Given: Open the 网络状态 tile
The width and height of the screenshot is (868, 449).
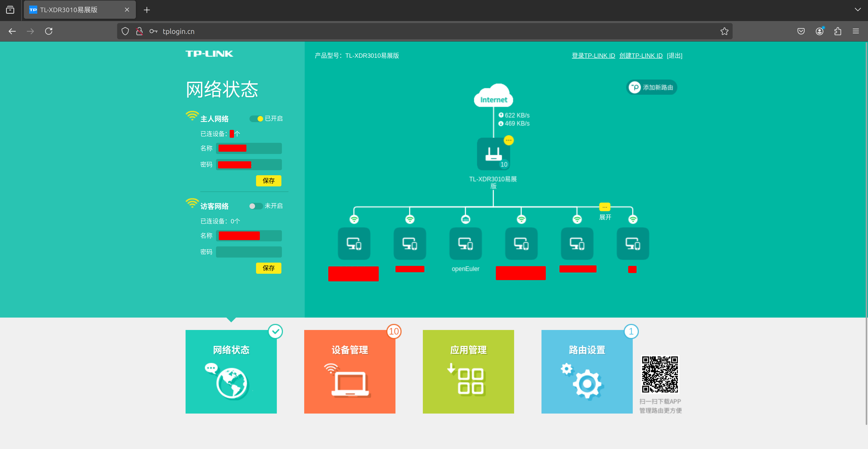Looking at the screenshot, I should coord(231,372).
